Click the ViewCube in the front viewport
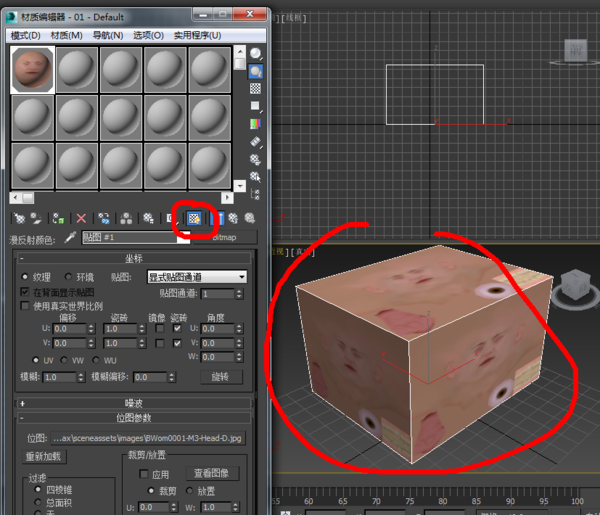Image resolution: width=600 pixels, height=515 pixels. tap(576, 50)
